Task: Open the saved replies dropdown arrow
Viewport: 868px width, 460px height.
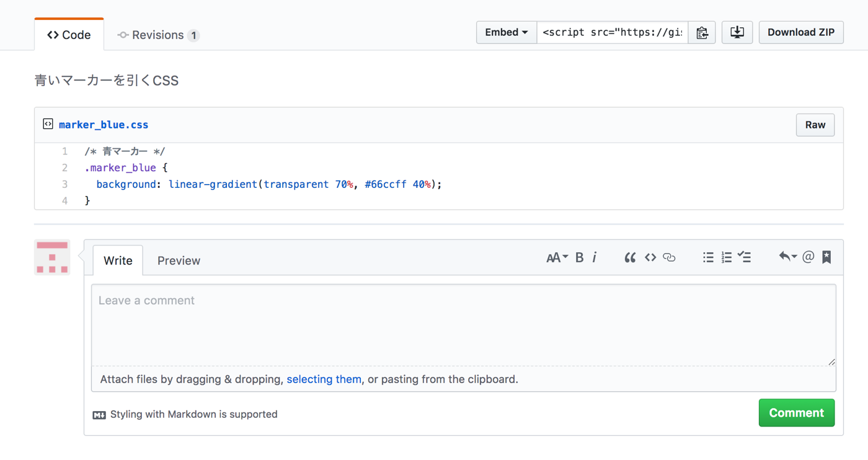Action: point(787,257)
